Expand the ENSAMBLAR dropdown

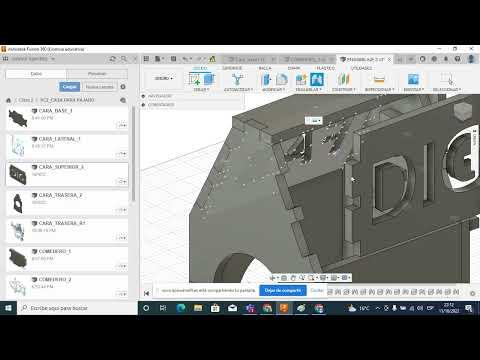tap(309, 90)
